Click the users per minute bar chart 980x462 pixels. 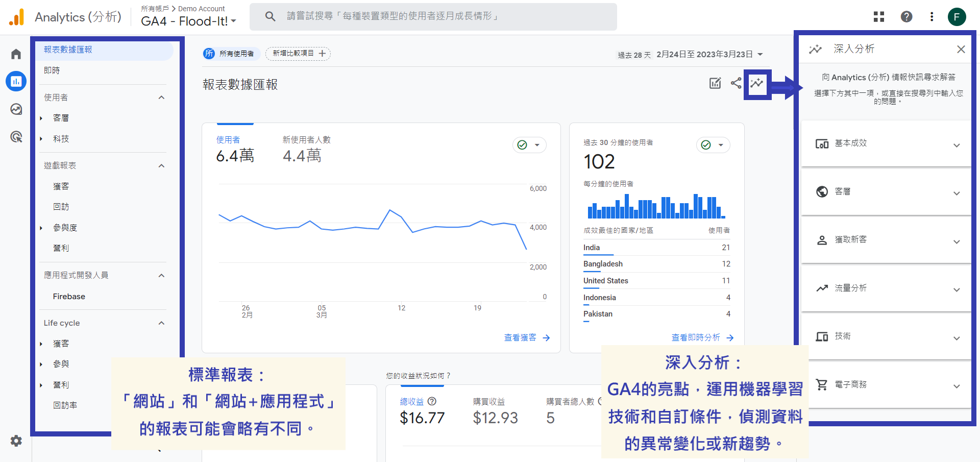(x=656, y=206)
